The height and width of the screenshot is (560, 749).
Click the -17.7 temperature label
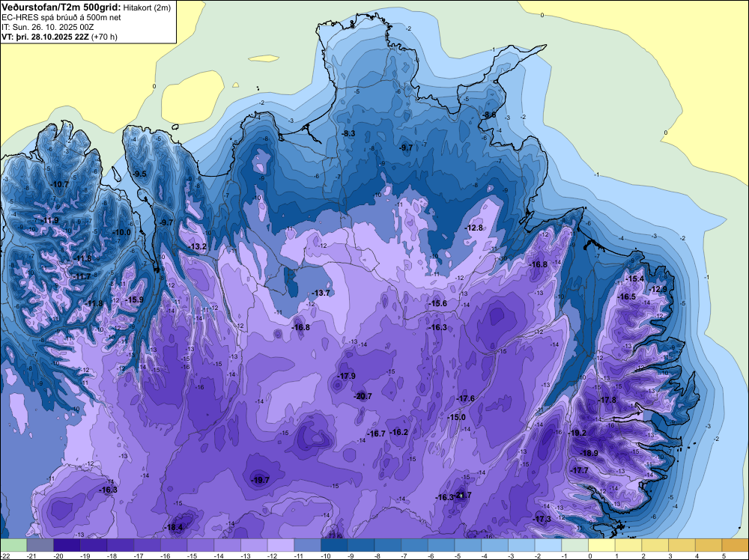[580, 470]
